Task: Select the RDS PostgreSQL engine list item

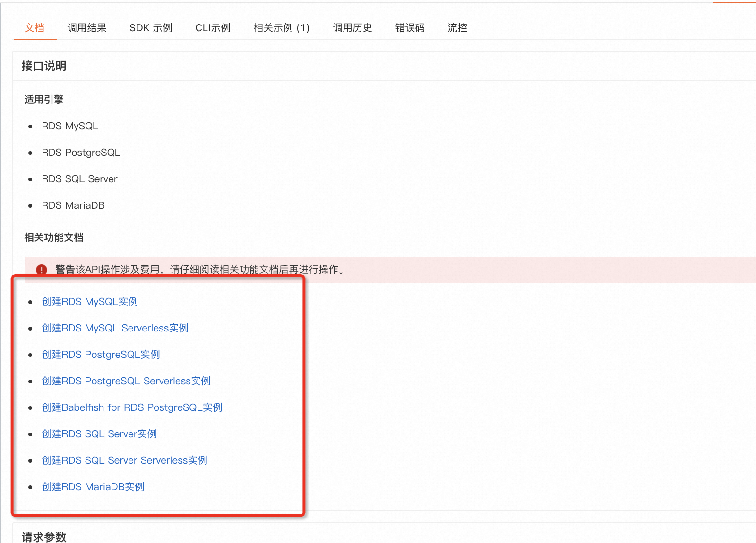Action: [81, 153]
